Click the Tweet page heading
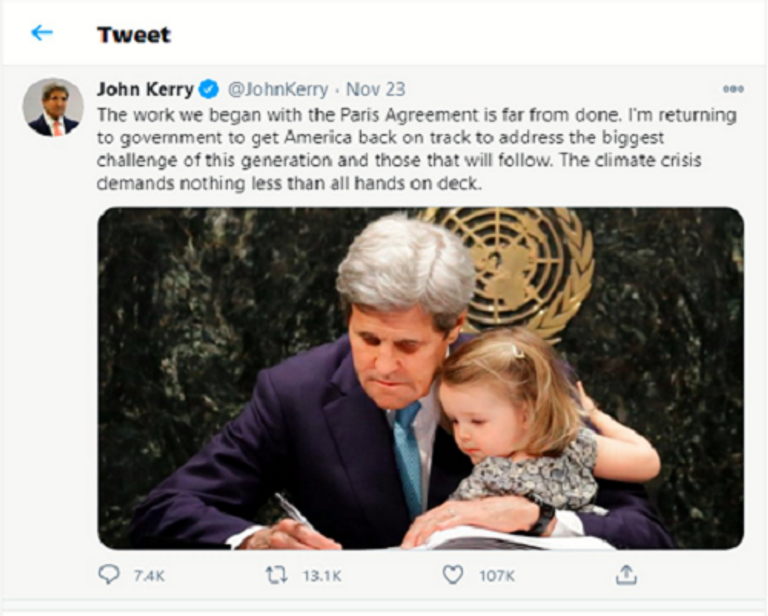Viewport: 768px width, 616px height. 133,34
